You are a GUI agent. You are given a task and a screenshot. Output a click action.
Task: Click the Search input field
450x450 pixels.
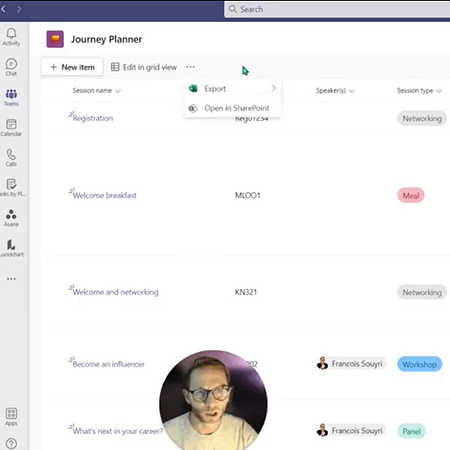click(337, 9)
